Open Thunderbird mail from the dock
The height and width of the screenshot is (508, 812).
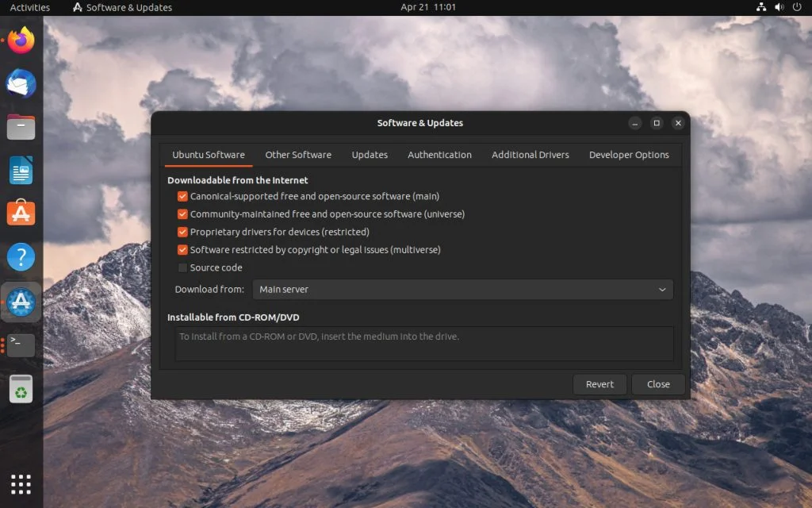[20, 83]
